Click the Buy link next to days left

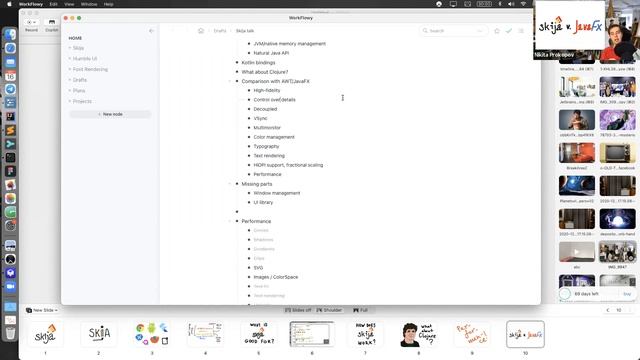[x=627, y=294]
